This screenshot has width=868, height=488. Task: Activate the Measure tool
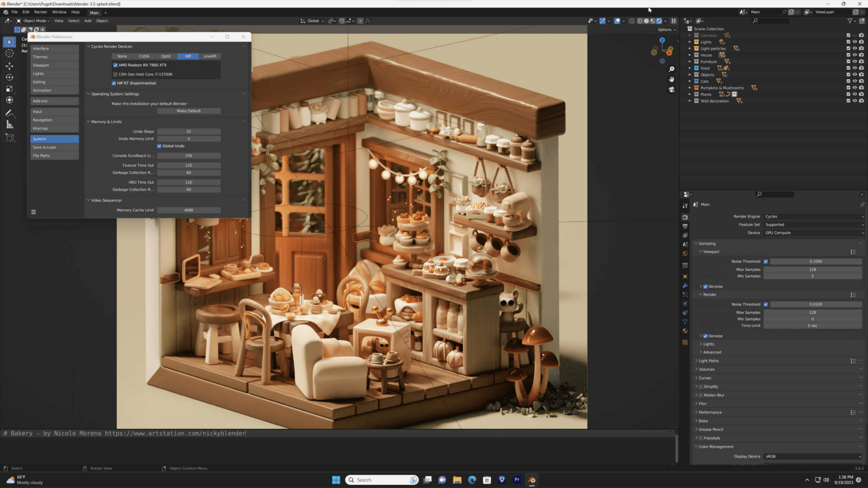(x=9, y=124)
